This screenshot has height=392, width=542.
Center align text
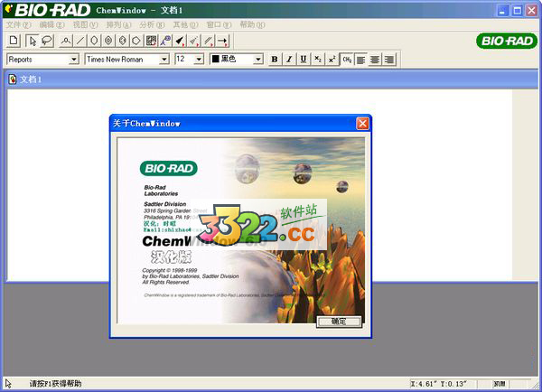point(375,60)
